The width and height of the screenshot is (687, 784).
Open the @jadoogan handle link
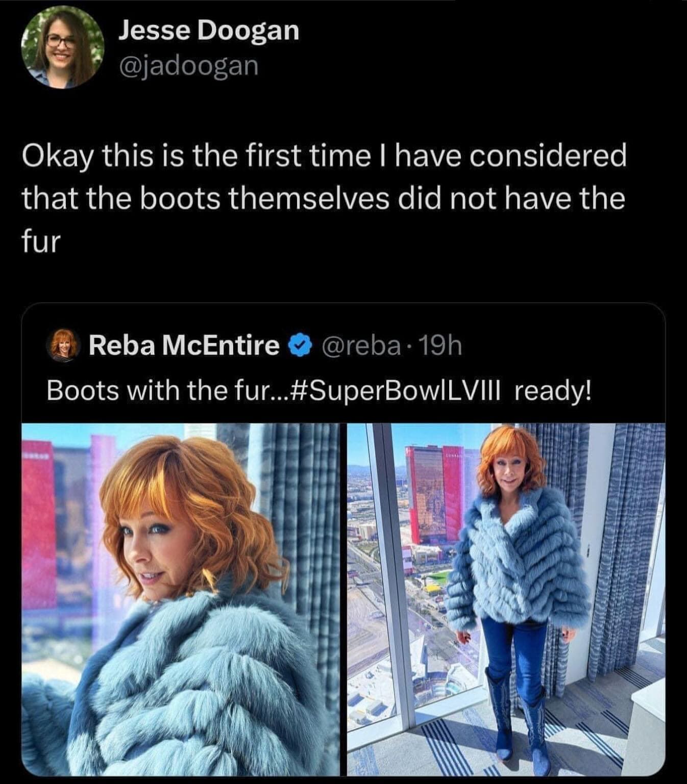coord(188,66)
